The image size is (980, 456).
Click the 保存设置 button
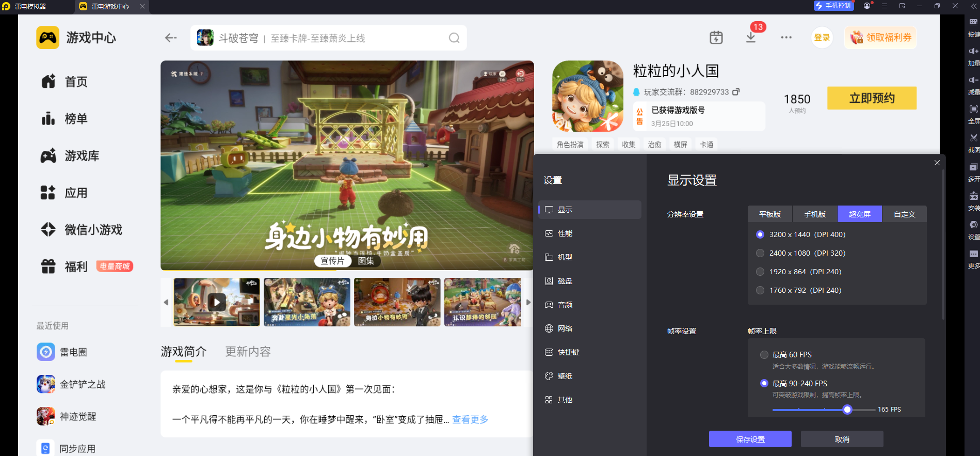[x=750, y=439]
